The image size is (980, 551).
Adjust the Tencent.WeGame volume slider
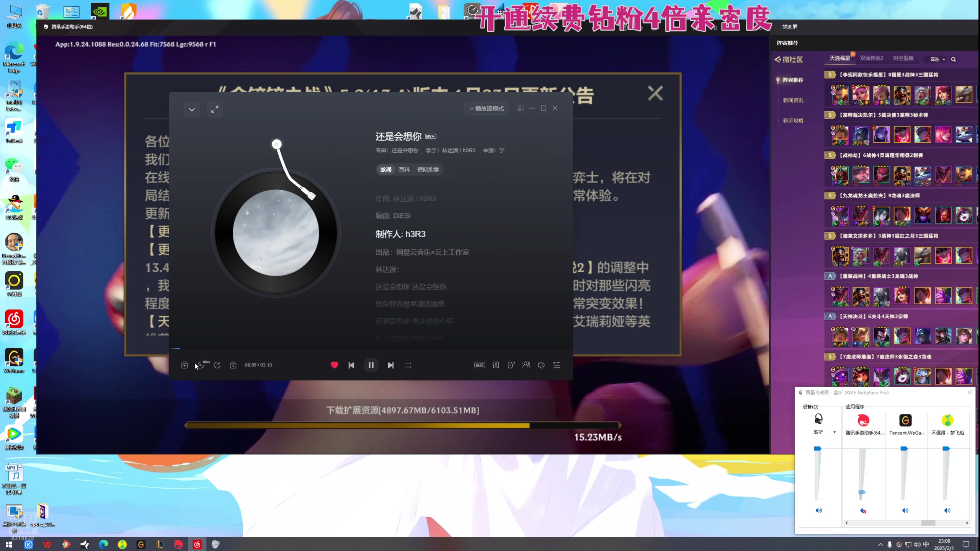pyautogui.click(x=904, y=448)
